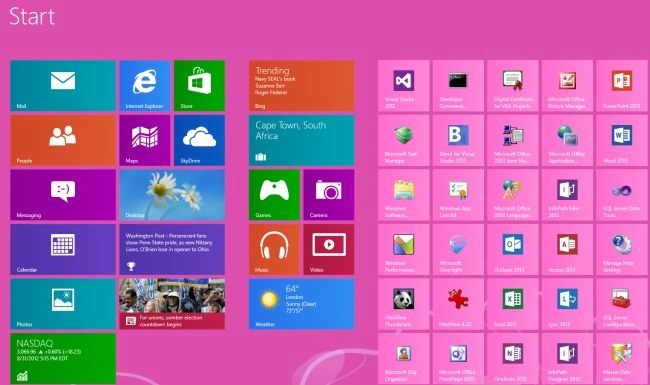This screenshot has width=650, height=385.
Task: Open Microsoft Silverlight tile
Action: tap(458, 249)
